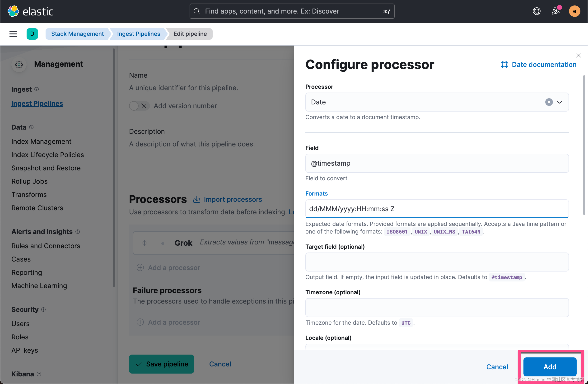Click the flyout vertical scrollbar
This screenshot has width=588, height=384.
point(584,146)
